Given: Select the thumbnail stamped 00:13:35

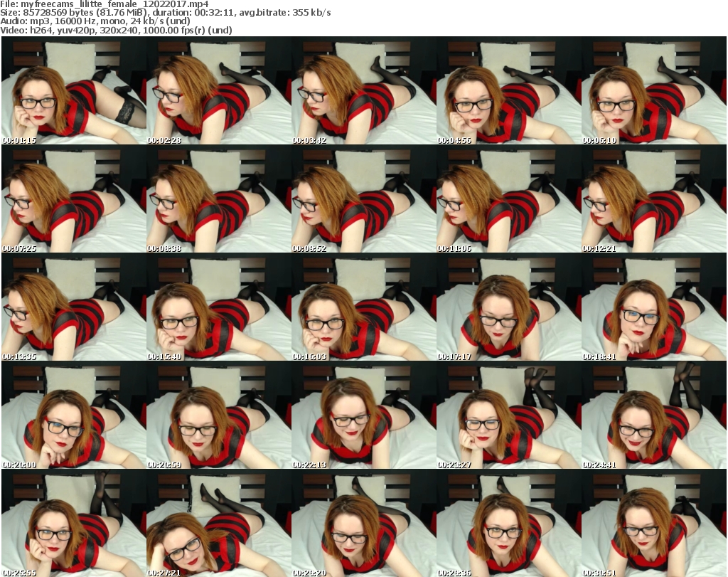Looking at the screenshot, I should click(x=74, y=307).
